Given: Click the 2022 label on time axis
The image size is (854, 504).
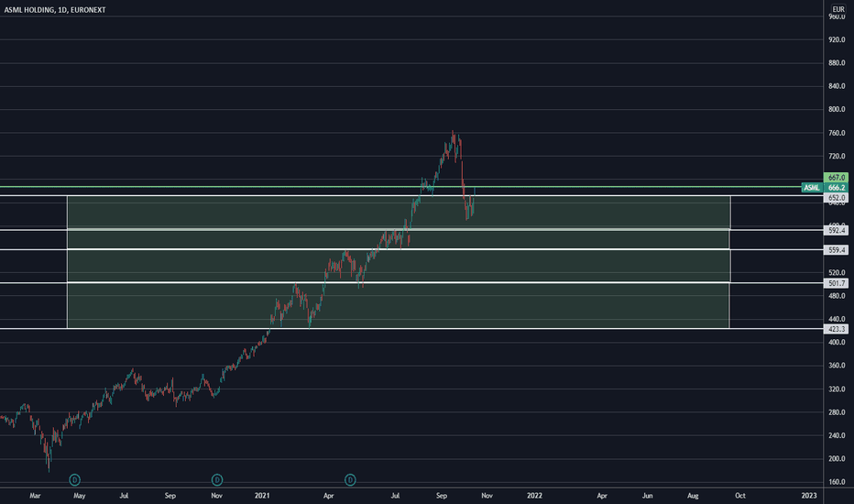Looking at the screenshot, I should click(x=534, y=495).
